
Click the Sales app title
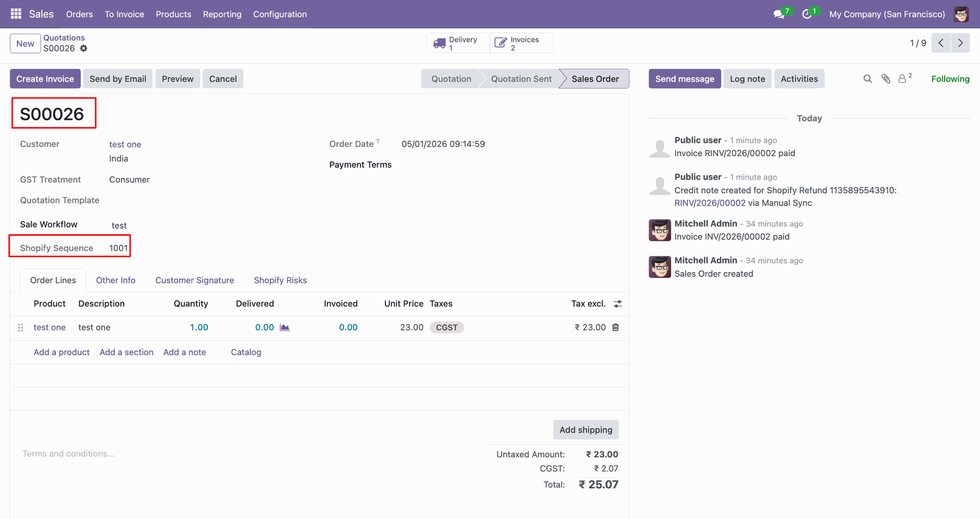[x=41, y=14]
